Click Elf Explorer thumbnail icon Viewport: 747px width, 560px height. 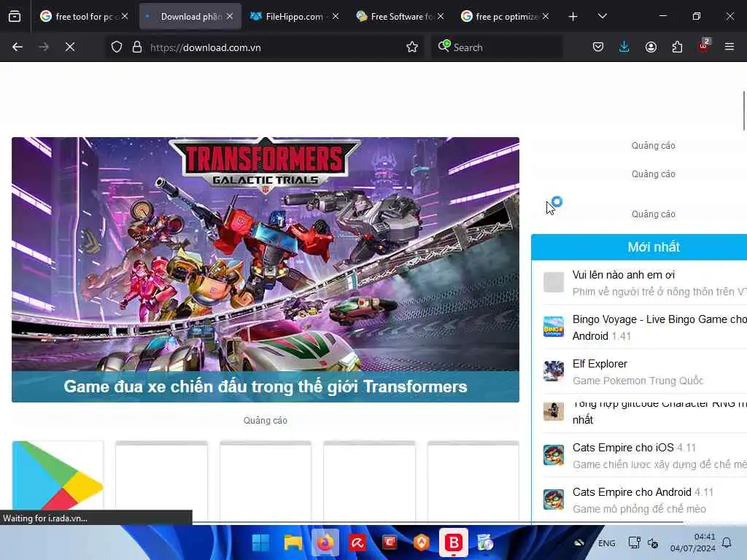(554, 371)
